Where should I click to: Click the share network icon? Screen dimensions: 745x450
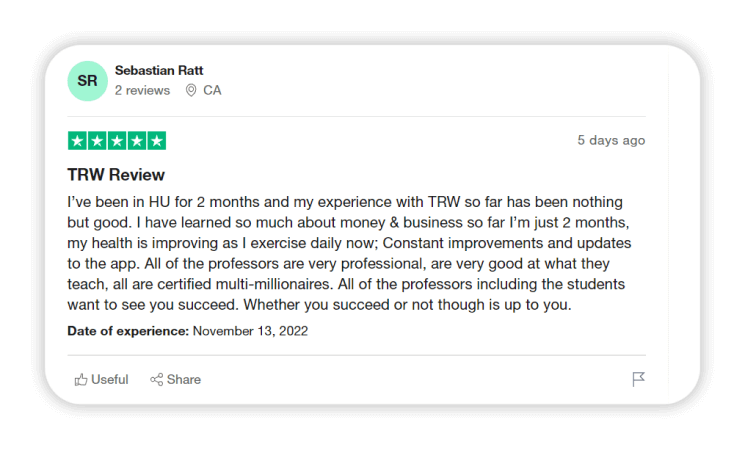pyautogui.click(x=157, y=380)
